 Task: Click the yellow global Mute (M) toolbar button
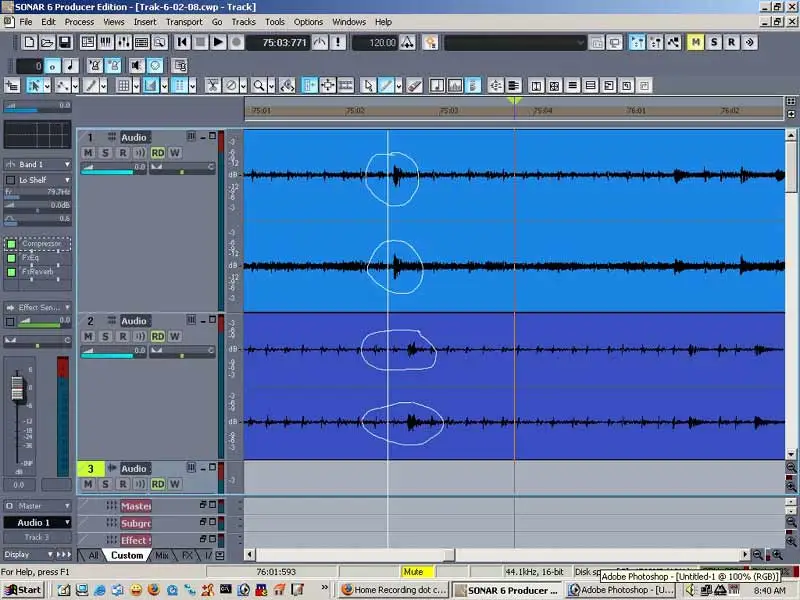pyautogui.click(x=696, y=42)
